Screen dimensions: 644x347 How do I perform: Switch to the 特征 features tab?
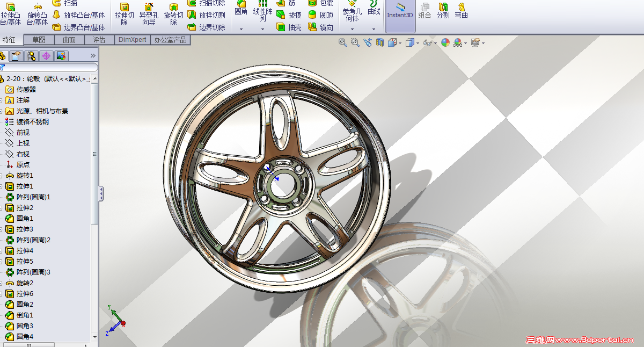pos(9,40)
